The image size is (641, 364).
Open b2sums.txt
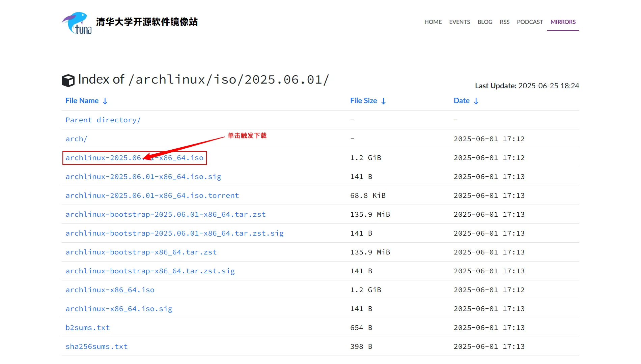click(88, 328)
